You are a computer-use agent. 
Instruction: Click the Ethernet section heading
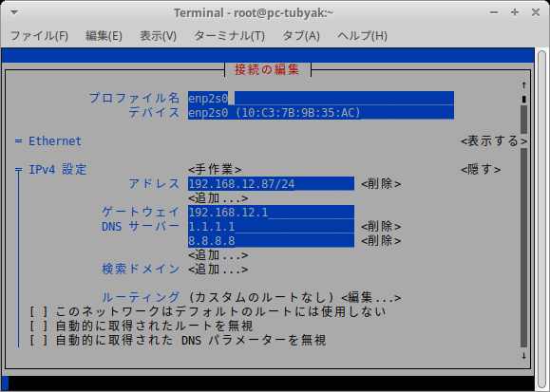55,141
